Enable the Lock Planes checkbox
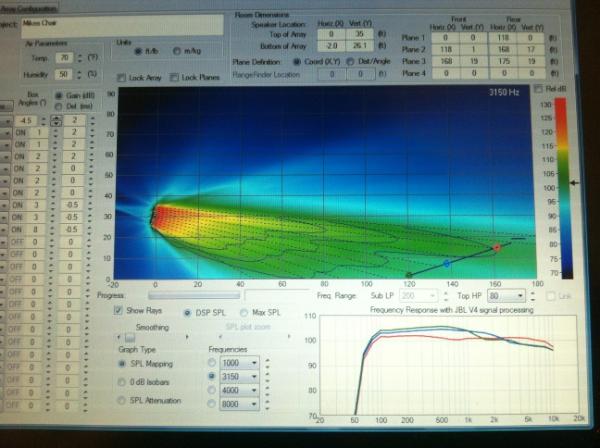The width and height of the screenshot is (600, 448). 174,78
